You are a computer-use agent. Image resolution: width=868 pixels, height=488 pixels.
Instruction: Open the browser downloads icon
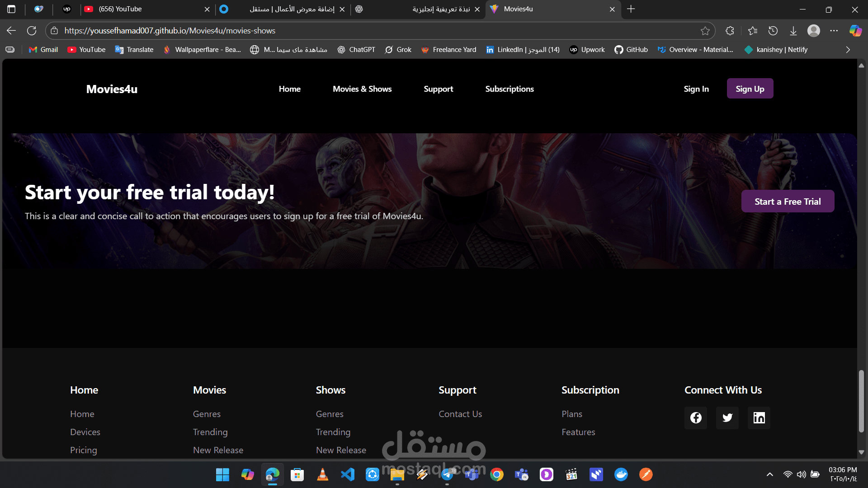pyautogui.click(x=793, y=31)
